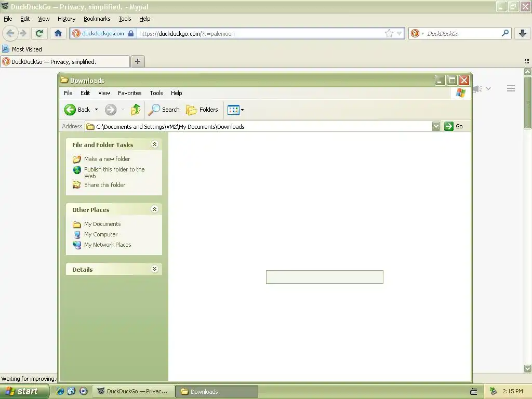Click the Views icon in Explorer toolbar

click(x=233, y=110)
